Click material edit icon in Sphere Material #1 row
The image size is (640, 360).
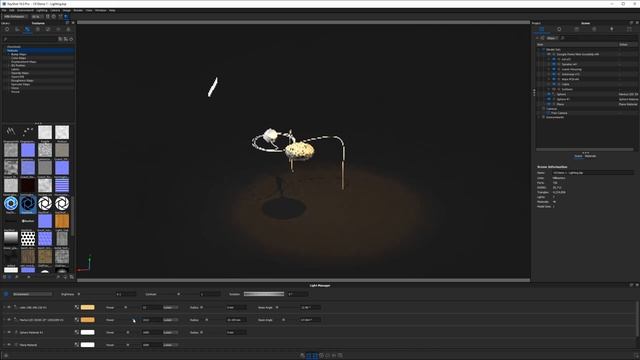(76, 332)
